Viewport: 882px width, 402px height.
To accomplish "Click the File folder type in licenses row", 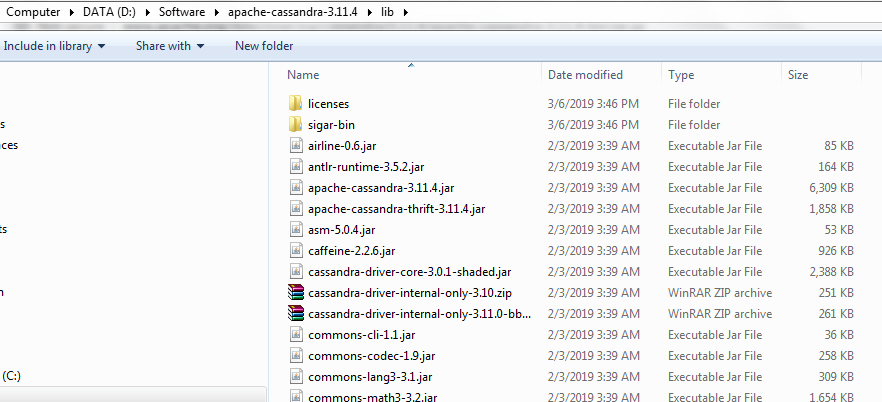I will point(694,104).
